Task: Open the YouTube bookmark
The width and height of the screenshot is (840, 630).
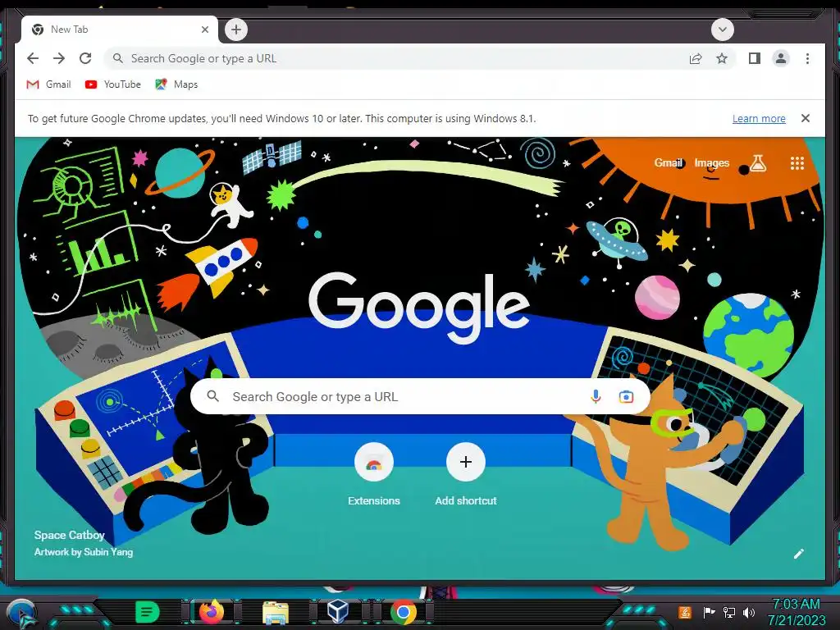Action: click(113, 84)
